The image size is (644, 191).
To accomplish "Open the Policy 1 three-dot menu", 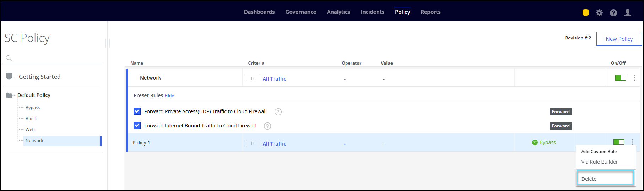I will point(632,142).
